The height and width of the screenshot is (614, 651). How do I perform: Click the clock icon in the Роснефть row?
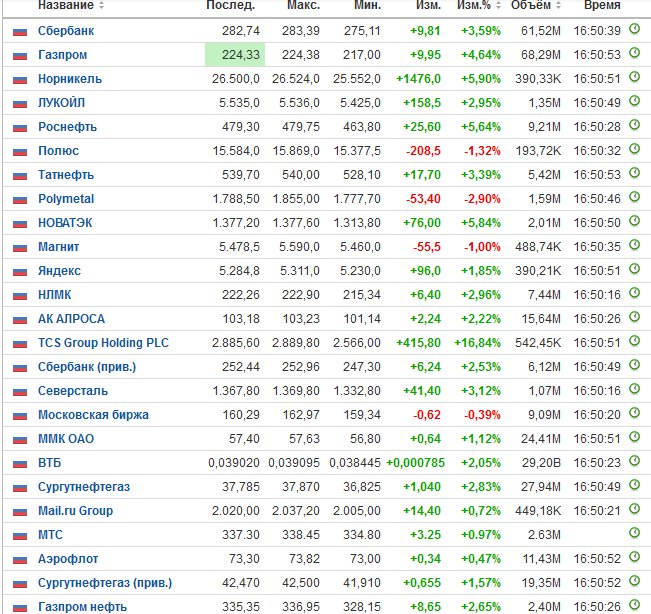click(634, 125)
